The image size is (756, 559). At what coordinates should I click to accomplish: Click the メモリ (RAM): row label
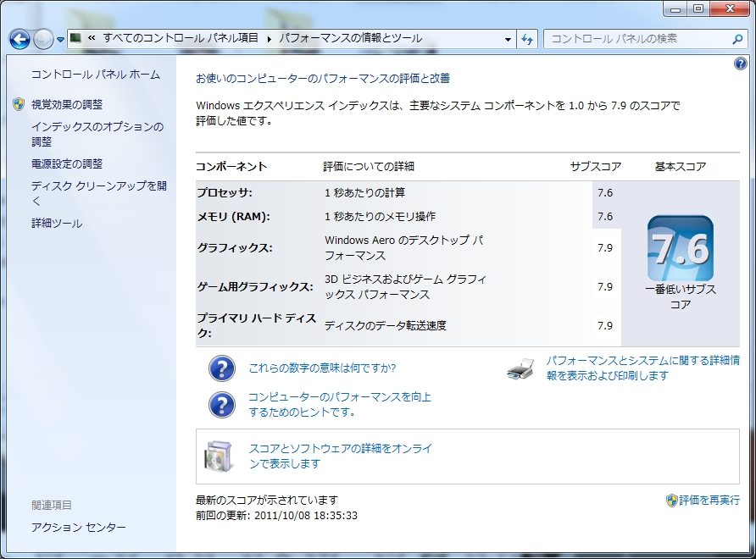point(234,216)
